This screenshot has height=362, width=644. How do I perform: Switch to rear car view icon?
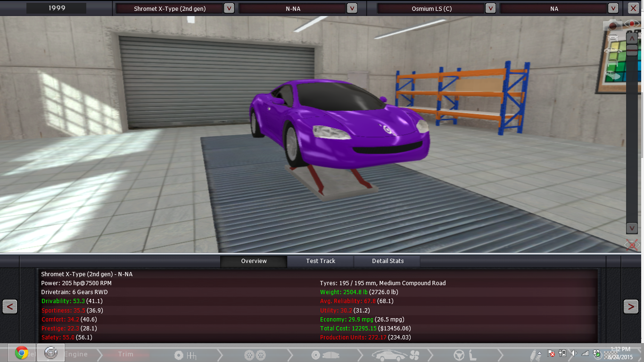613,63
